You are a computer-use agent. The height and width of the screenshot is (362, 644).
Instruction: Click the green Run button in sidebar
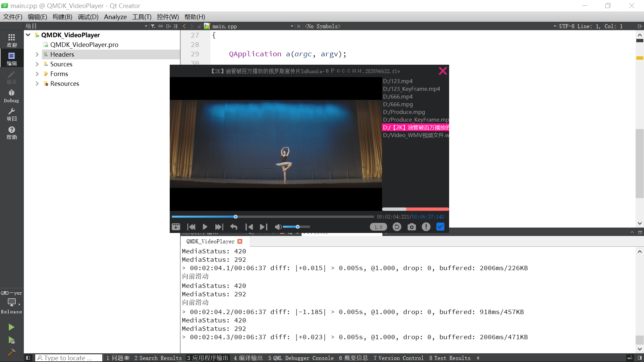[11, 327]
